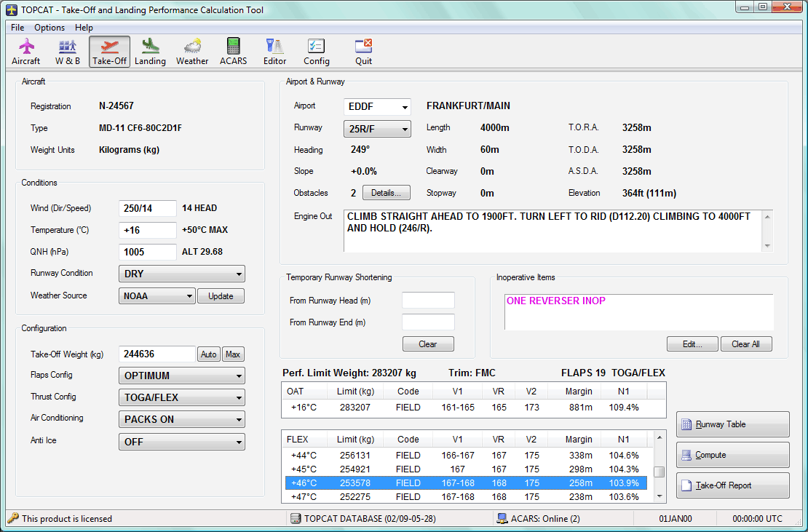Screen dimensions: 808x532
Task: Expand the Runway 25R/F dropdown
Action: (x=377, y=129)
